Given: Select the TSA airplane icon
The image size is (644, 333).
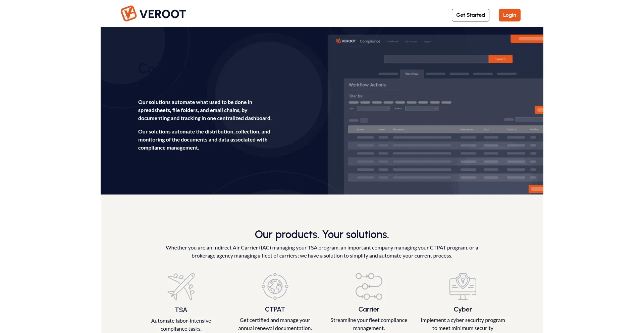Looking at the screenshot, I should 181,287.
